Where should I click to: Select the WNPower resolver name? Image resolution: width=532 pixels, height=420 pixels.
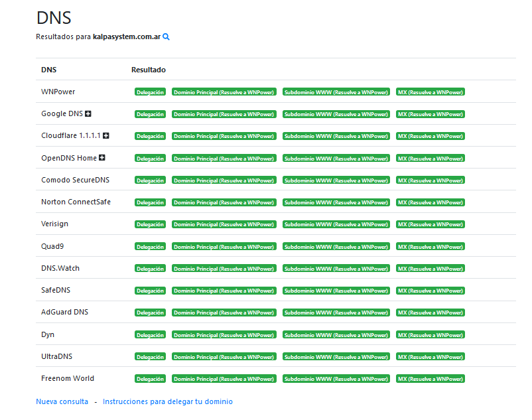pyautogui.click(x=58, y=92)
